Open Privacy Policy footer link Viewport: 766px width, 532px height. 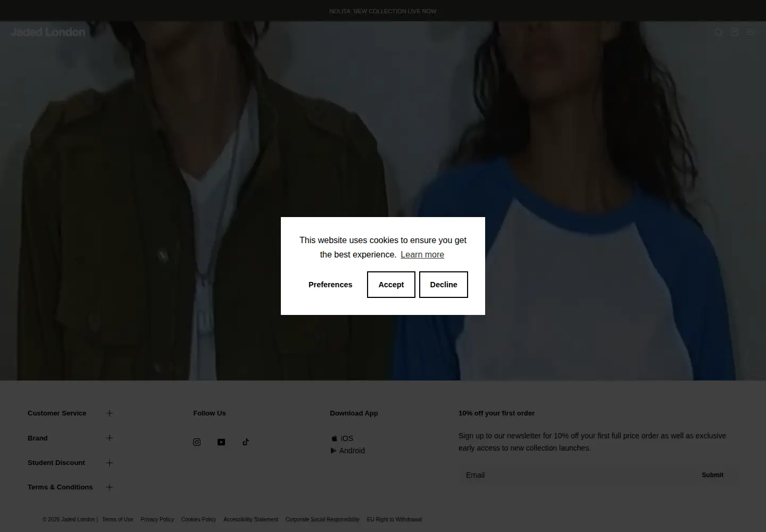(157, 520)
